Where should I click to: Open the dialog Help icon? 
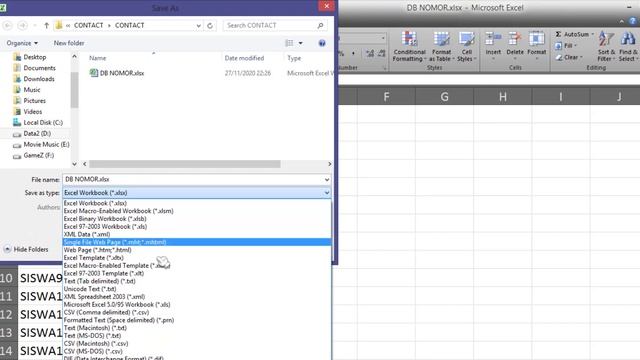(x=322, y=43)
